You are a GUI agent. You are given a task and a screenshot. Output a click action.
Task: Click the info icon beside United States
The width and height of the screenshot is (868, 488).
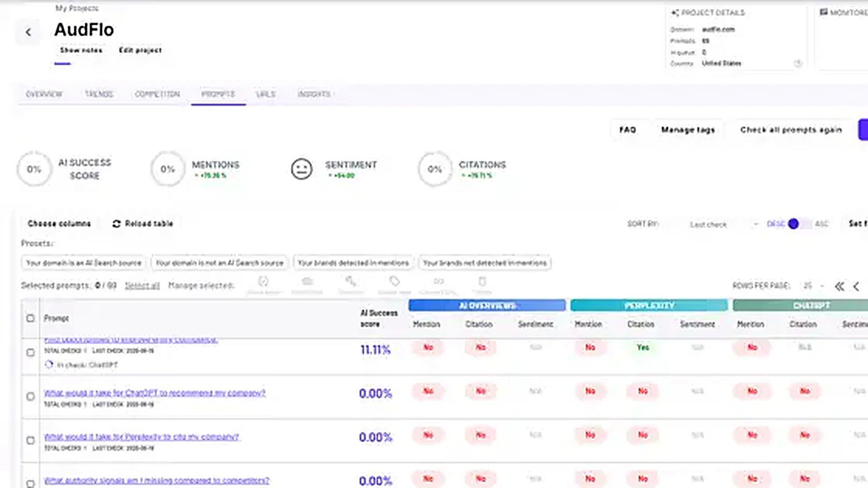pyautogui.click(x=798, y=64)
